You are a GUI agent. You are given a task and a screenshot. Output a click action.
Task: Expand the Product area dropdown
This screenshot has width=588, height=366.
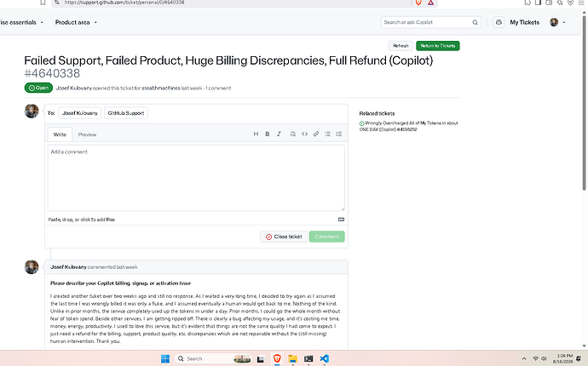coord(76,22)
